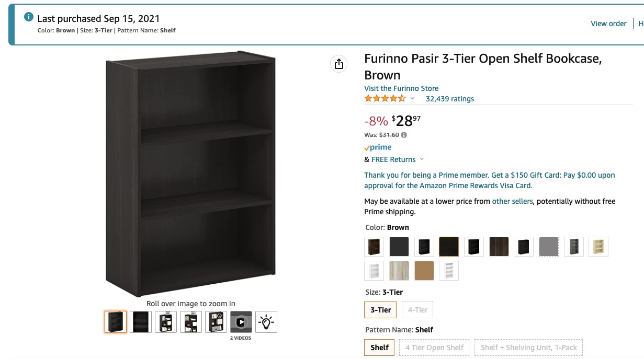Click the other sellers link
The width and height of the screenshot is (644, 359).
[x=512, y=201]
